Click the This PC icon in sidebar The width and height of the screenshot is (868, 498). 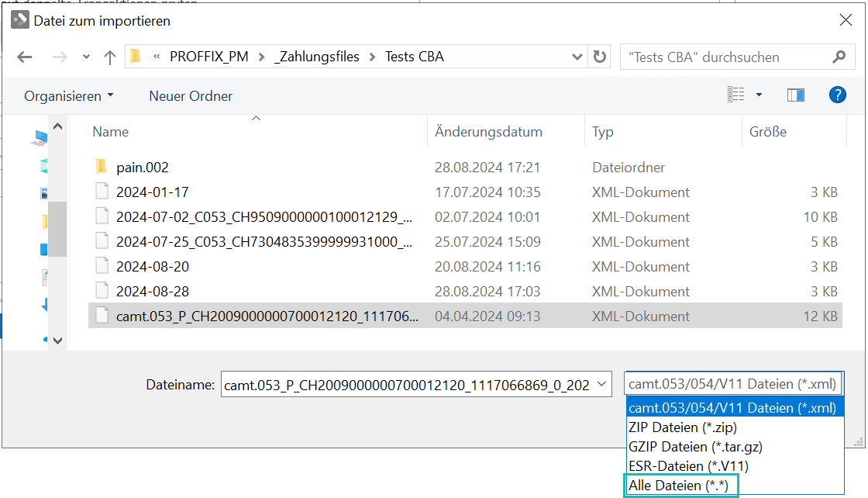click(x=40, y=137)
